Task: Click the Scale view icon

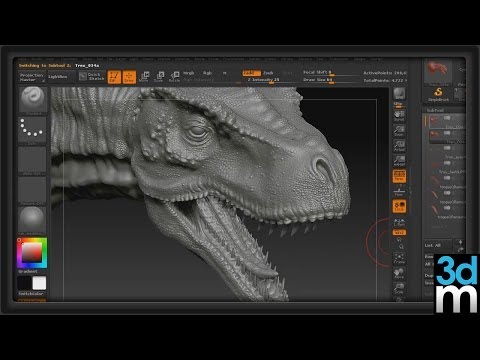Action: pos(399,288)
